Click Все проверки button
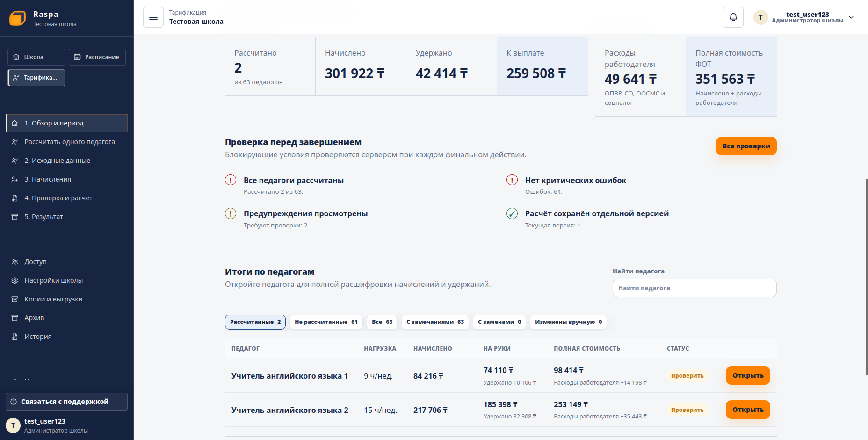Screen dimensions: 868x440 pos(746,146)
